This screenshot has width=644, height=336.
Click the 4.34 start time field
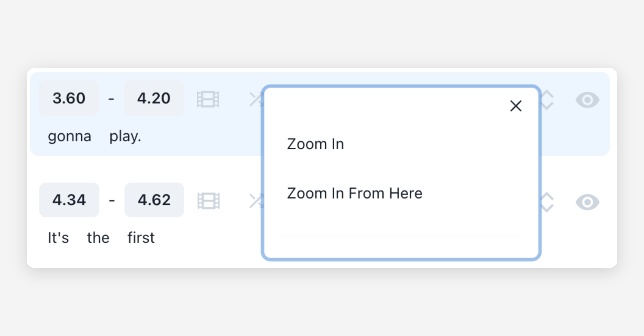click(x=69, y=200)
